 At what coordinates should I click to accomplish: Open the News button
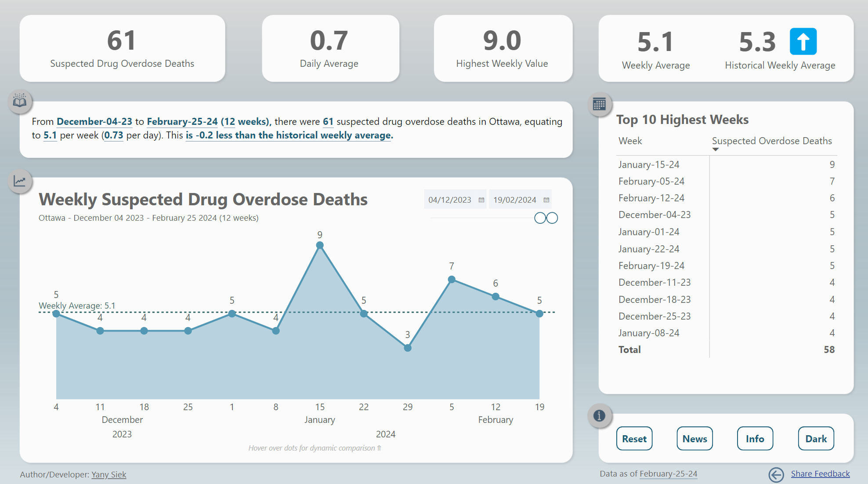coord(694,439)
